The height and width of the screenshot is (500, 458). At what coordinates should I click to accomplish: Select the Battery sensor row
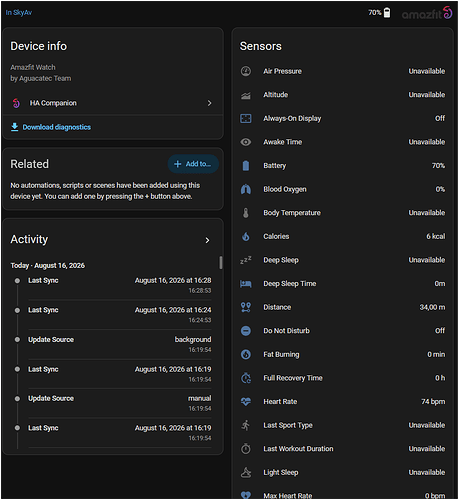tap(342, 166)
